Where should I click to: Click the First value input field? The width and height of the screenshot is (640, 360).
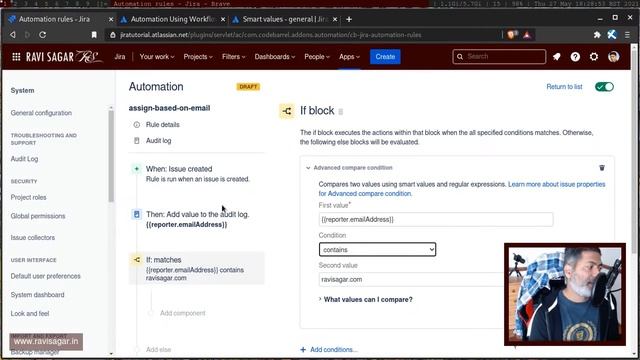click(x=436, y=219)
